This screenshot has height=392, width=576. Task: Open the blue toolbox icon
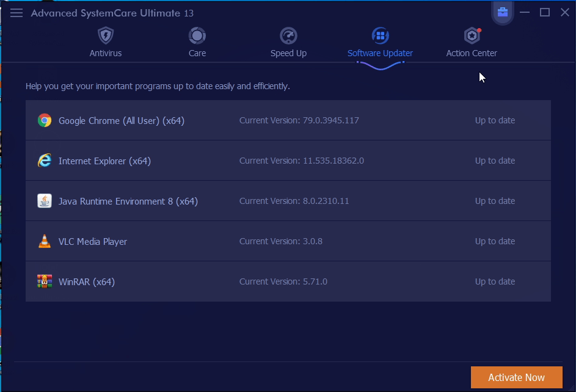pyautogui.click(x=503, y=12)
